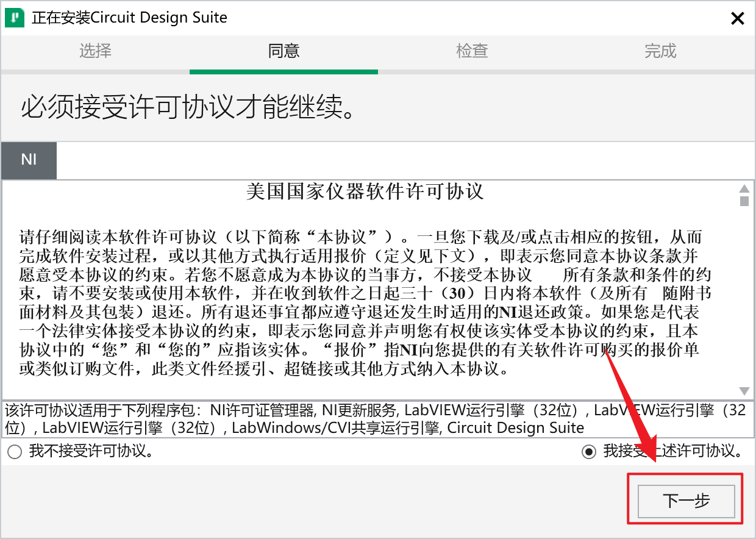
Task: Click the title text 正在安装Circuit Design Suite
Action: (129, 18)
